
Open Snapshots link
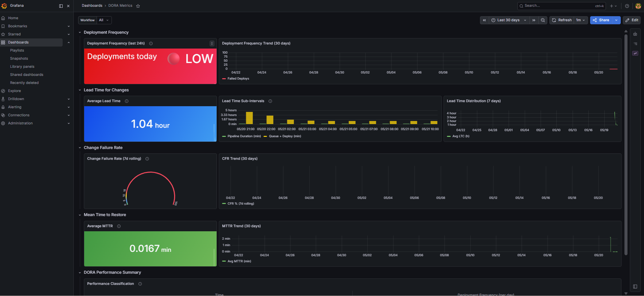pyautogui.click(x=19, y=59)
